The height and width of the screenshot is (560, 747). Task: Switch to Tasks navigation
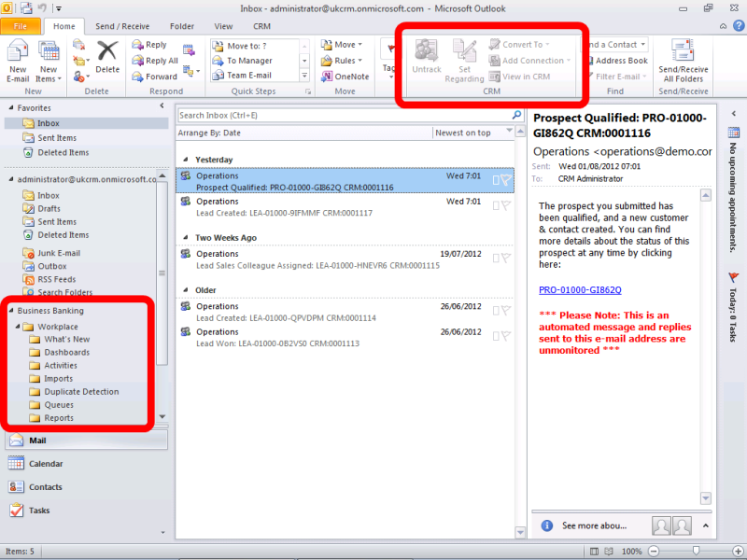click(x=86, y=510)
